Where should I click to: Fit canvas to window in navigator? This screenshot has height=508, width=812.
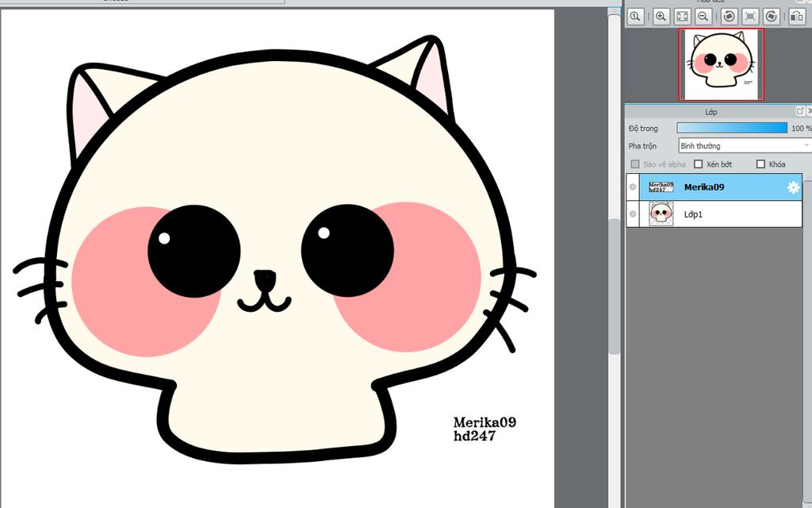coord(683,17)
